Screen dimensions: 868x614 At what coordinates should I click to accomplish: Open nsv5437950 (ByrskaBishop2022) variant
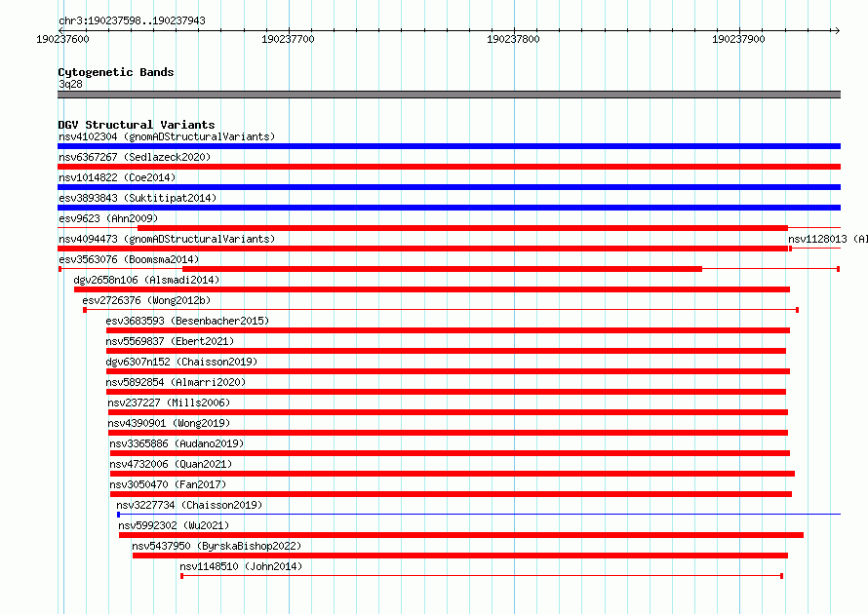pyautogui.click(x=217, y=546)
